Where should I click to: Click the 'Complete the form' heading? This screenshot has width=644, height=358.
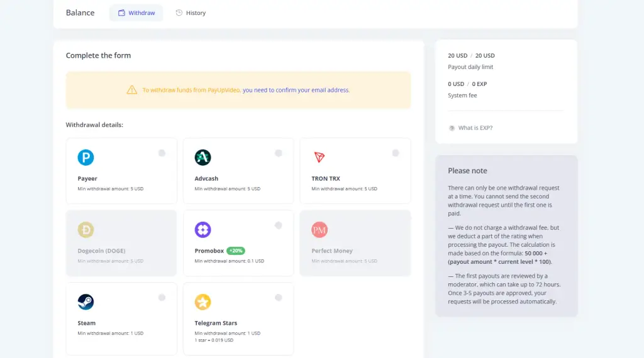click(x=98, y=55)
